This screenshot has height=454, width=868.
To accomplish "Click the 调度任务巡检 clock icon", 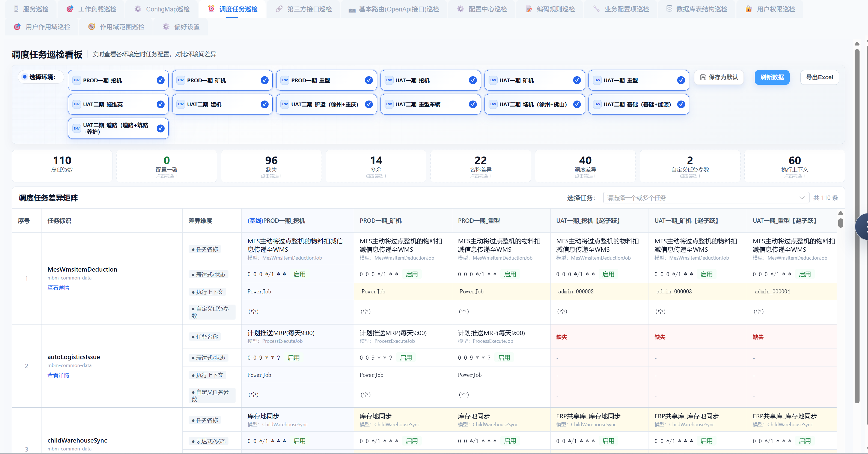I will click(211, 9).
